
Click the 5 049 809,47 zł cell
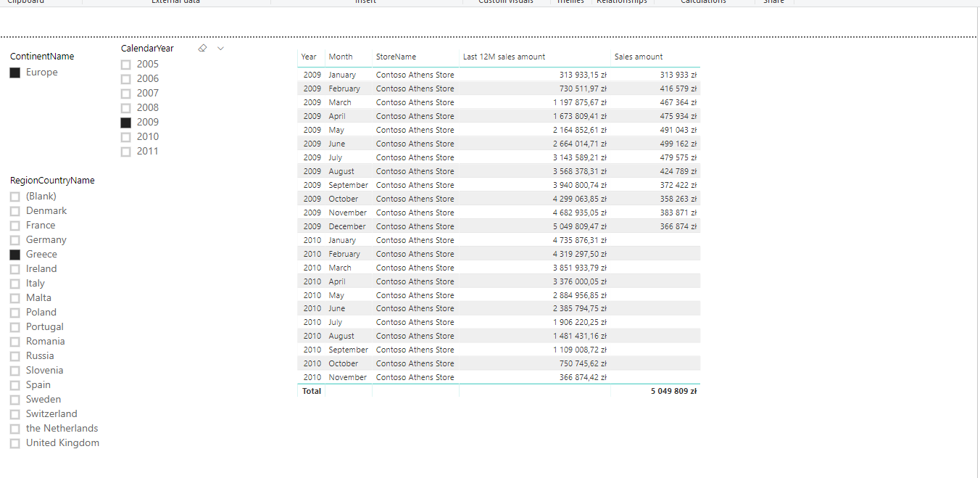580,226
